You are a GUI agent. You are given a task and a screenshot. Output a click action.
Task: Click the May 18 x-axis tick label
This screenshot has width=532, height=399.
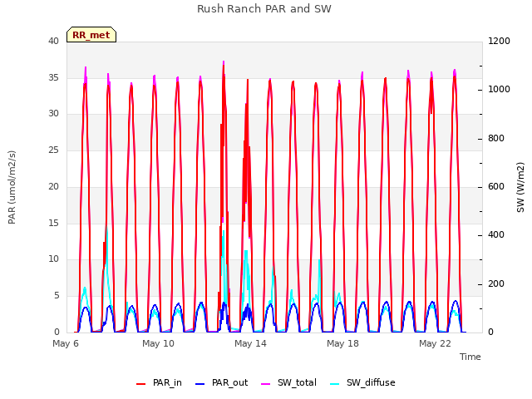(342, 343)
